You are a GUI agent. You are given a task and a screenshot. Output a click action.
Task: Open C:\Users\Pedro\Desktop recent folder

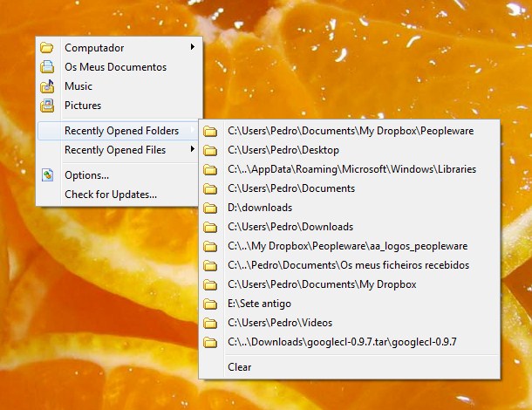(349, 150)
